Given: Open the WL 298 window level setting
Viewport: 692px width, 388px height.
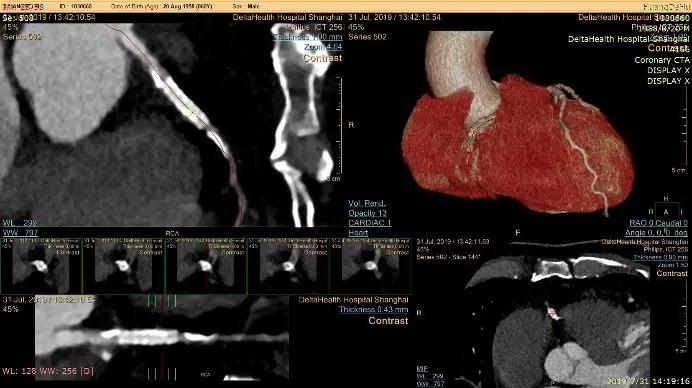Looking at the screenshot, I should pyautogui.click(x=20, y=223).
